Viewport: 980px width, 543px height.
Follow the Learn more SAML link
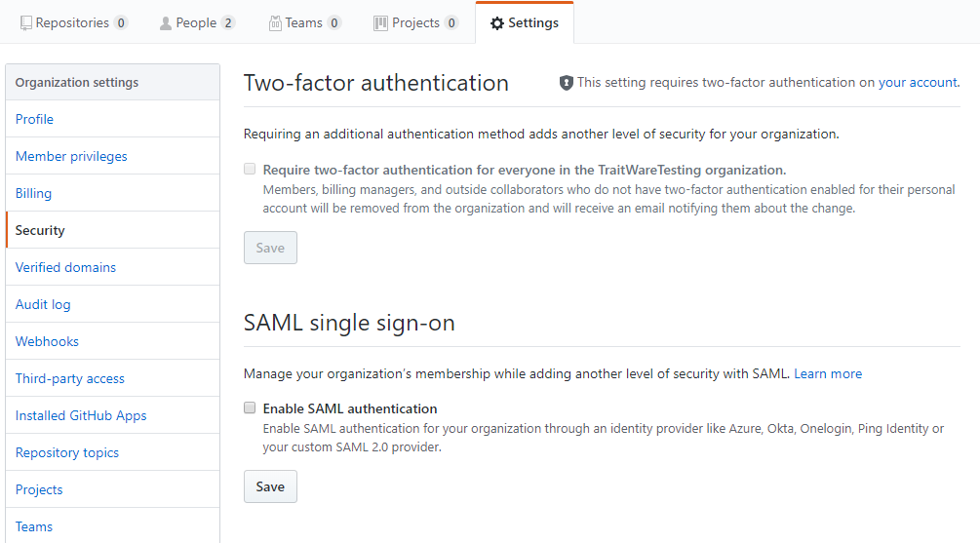pos(828,373)
